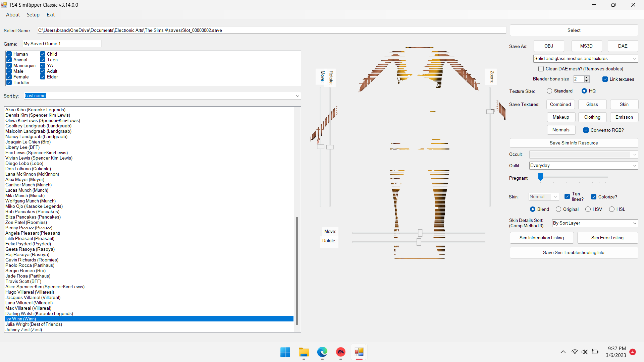This screenshot has height=362, width=644.
Task: Open the Setup menu
Action: pyautogui.click(x=33, y=15)
